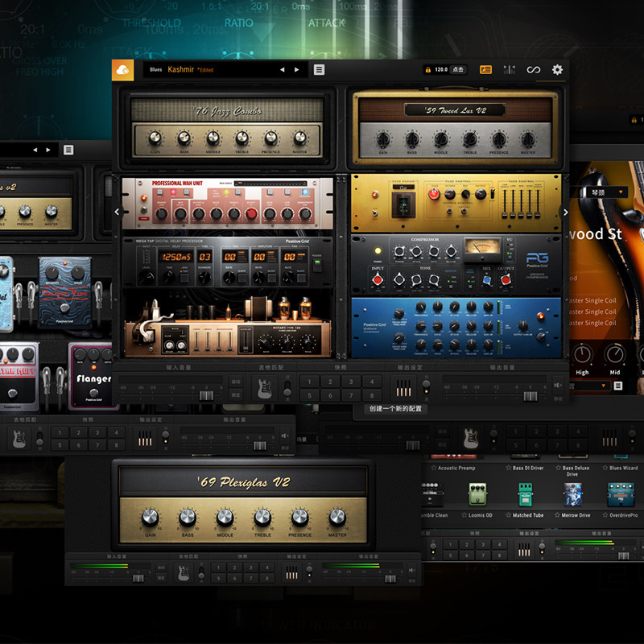Select the Professional Wah Unit rack

coord(227,203)
